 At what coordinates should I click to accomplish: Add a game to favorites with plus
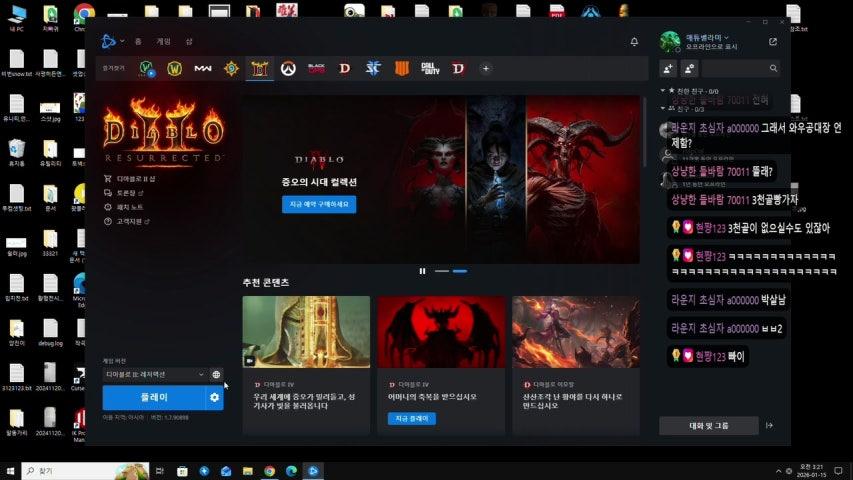(486, 69)
